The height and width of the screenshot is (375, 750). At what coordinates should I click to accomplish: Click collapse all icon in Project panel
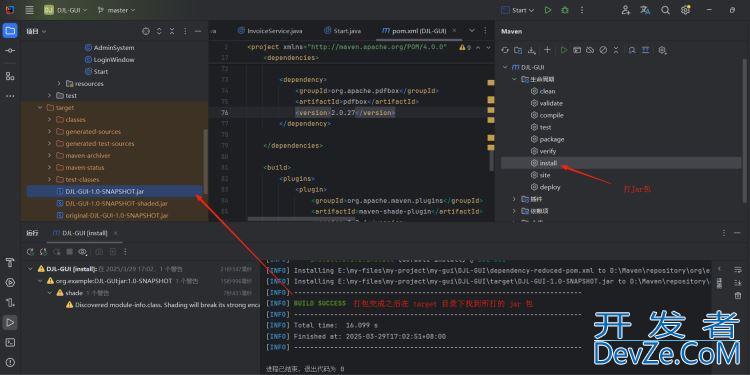pos(172,31)
